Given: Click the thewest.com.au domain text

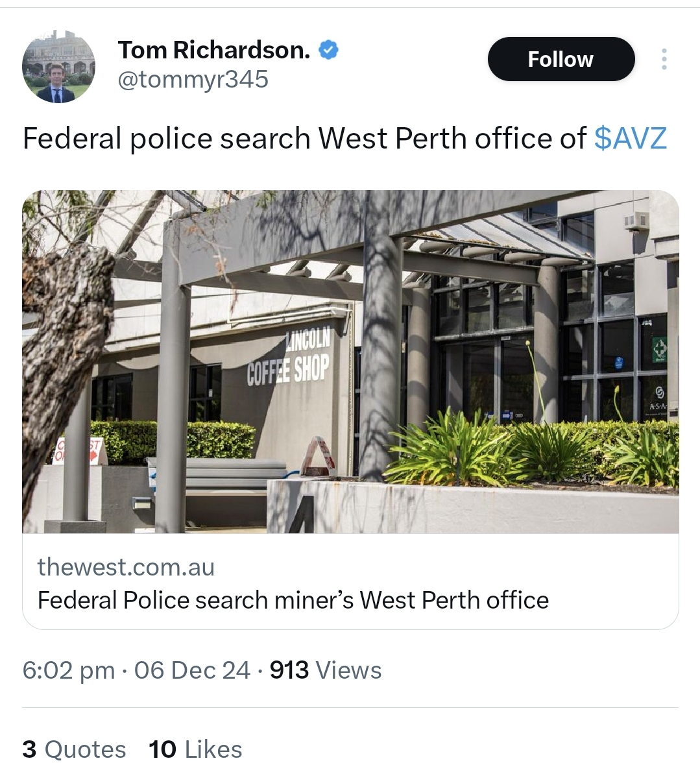Looking at the screenshot, I should point(126,567).
